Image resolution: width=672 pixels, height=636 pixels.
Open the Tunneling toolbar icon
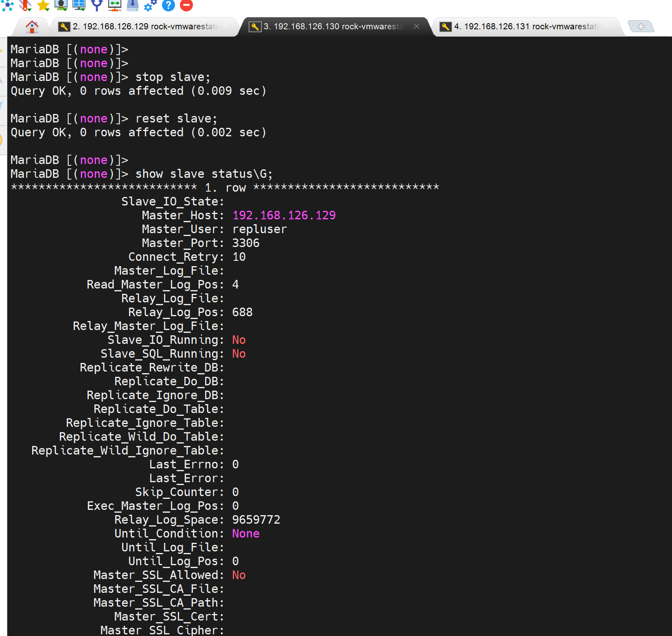[x=115, y=5]
